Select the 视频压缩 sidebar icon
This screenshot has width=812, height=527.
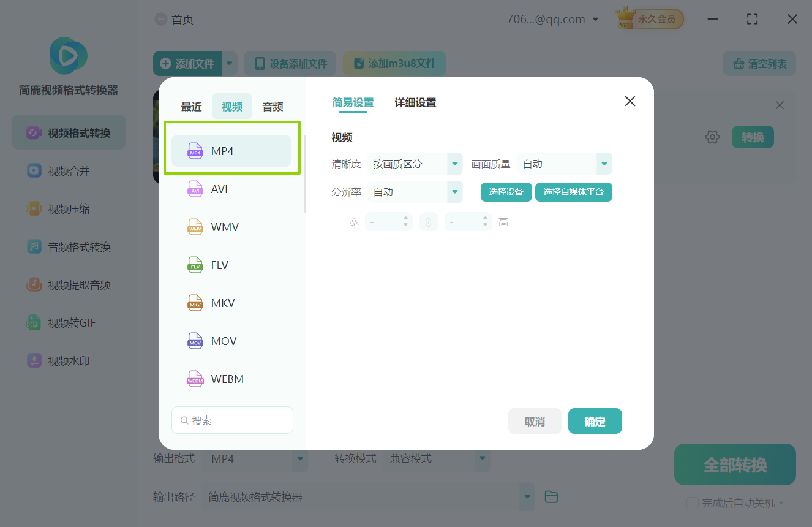coord(69,208)
